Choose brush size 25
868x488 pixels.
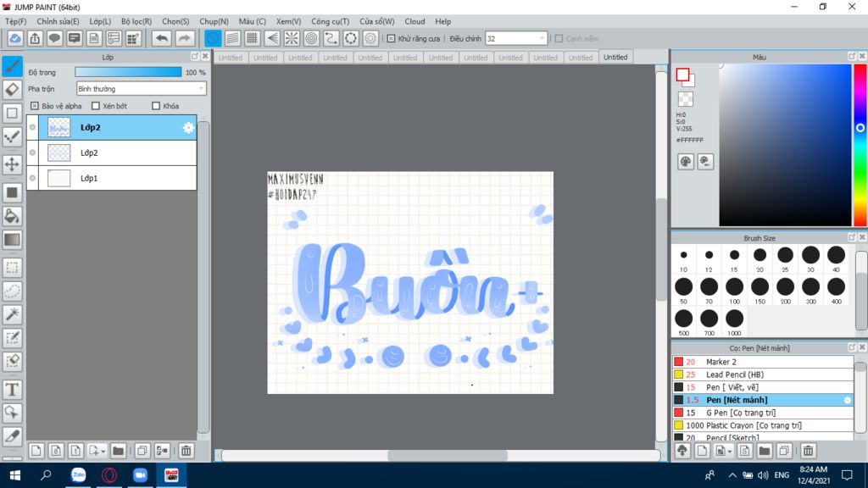click(785, 258)
